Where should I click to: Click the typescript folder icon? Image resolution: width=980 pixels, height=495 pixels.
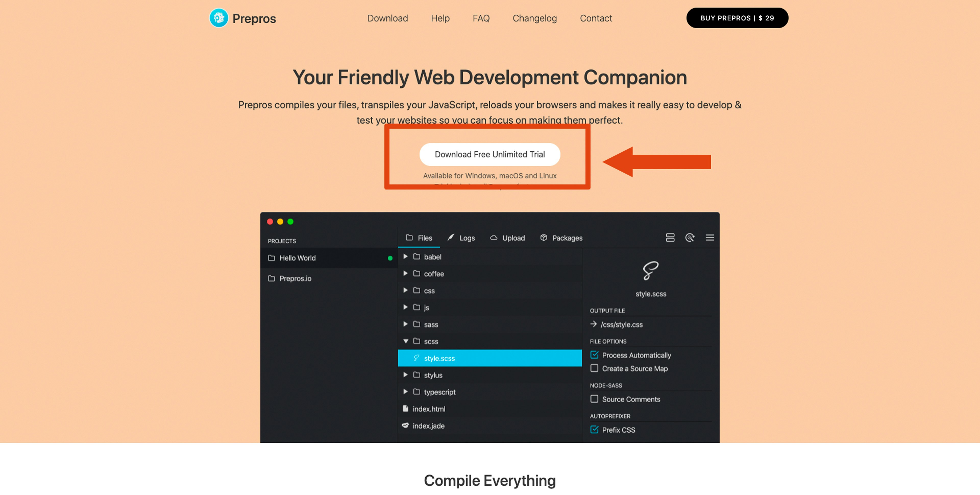click(x=416, y=392)
